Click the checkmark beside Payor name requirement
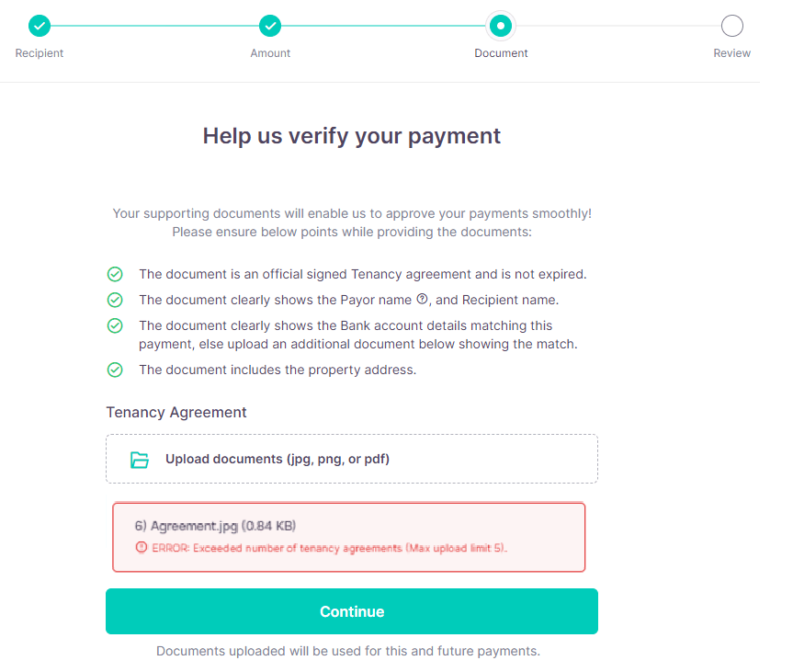 115,300
